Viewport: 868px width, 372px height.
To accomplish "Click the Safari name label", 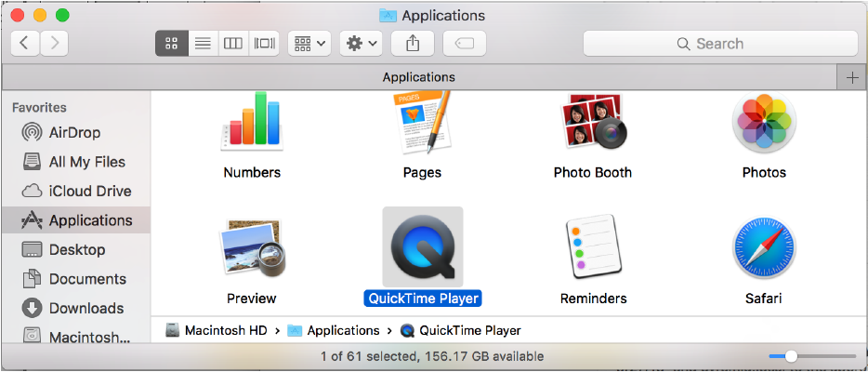I will click(764, 299).
